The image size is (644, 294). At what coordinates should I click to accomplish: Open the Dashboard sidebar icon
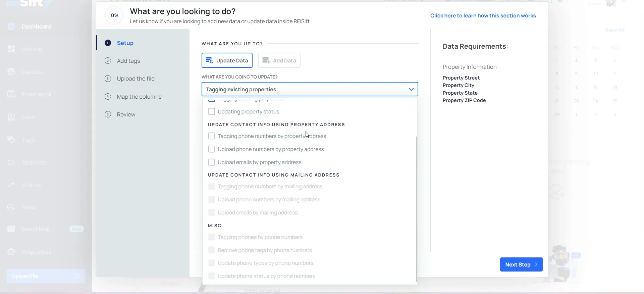click(x=11, y=27)
